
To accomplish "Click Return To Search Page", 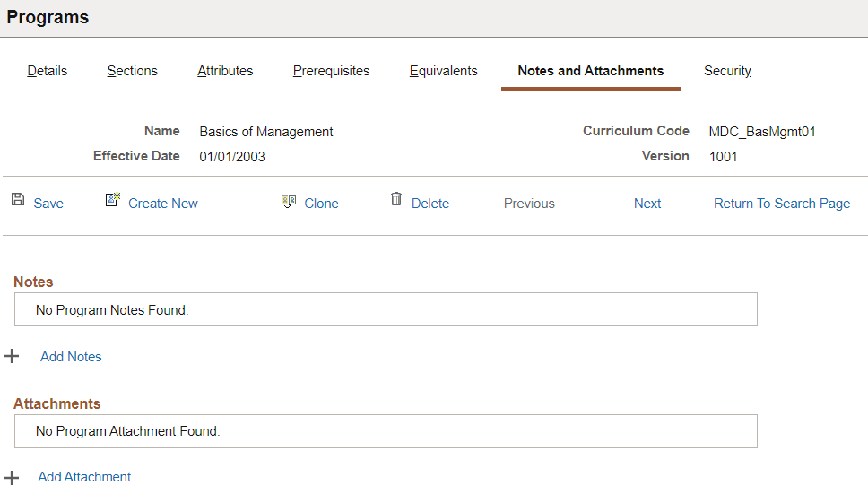I will click(x=782, y=204).
